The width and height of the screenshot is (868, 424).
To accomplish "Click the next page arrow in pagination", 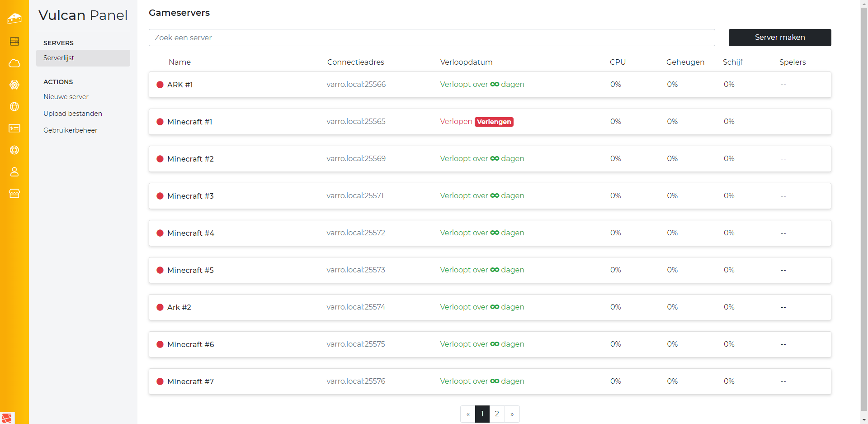I will tap(512, 414).
